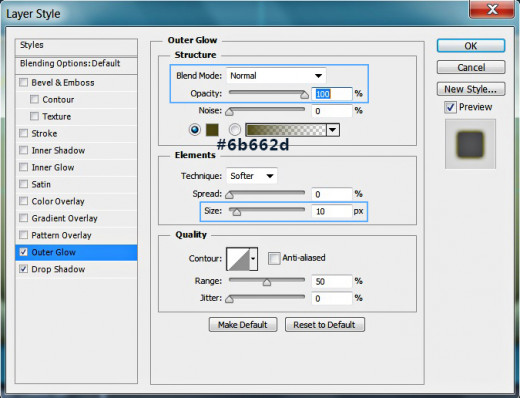Select the Bevel & Emboss label

coord(63,83)
